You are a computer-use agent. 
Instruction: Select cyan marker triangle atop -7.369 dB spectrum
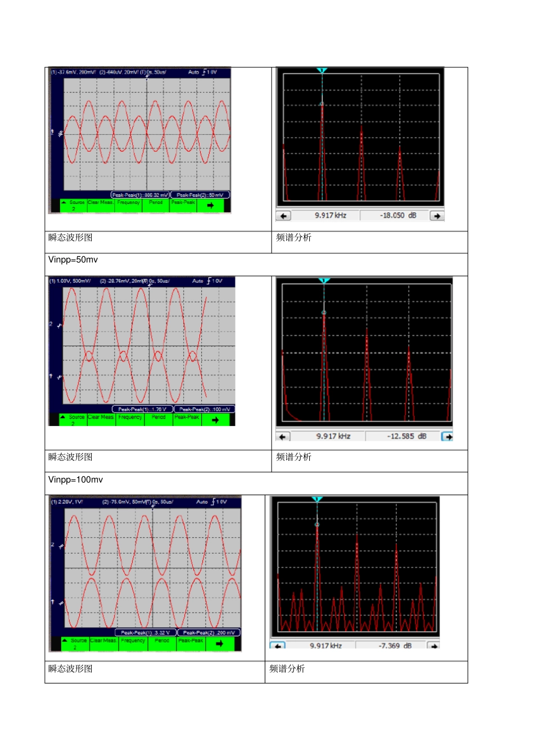point(317,499)
